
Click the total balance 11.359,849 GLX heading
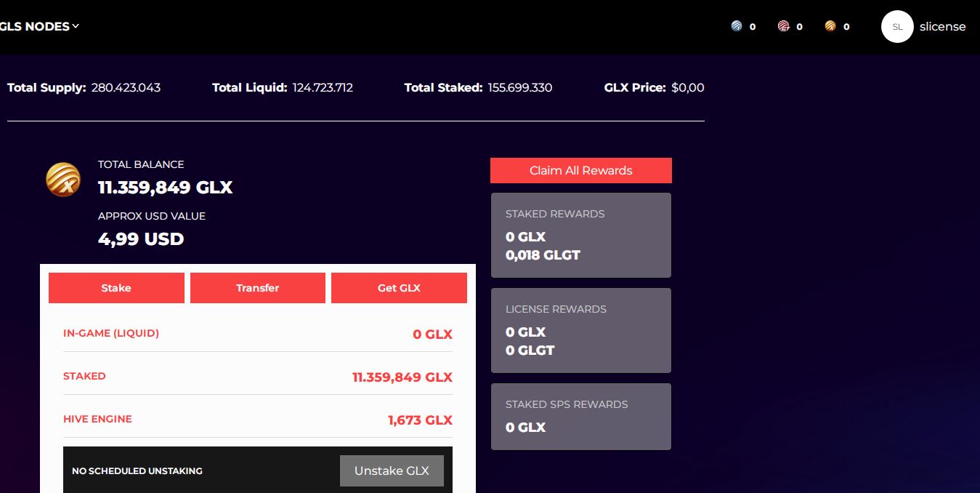pos(165,188)
